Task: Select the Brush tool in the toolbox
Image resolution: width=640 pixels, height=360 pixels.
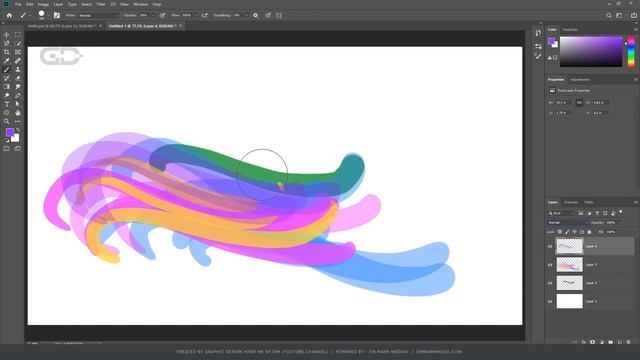Action: click(x=7, y=69)
